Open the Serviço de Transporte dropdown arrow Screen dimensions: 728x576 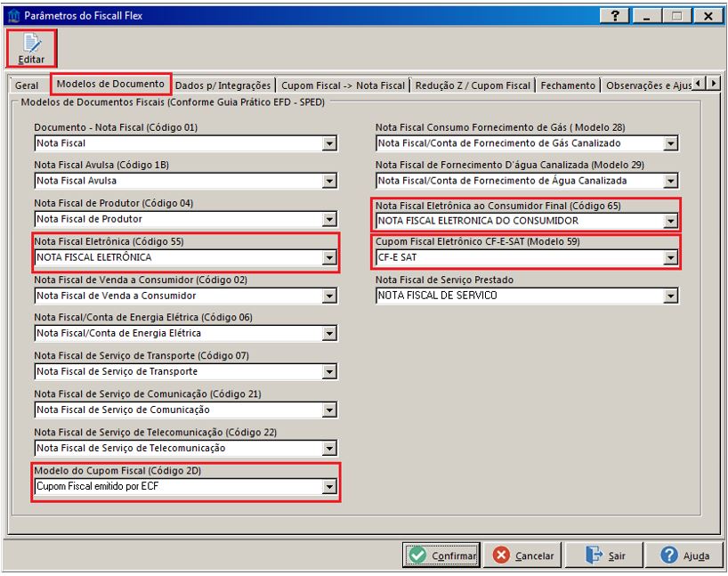pos(329,371)
